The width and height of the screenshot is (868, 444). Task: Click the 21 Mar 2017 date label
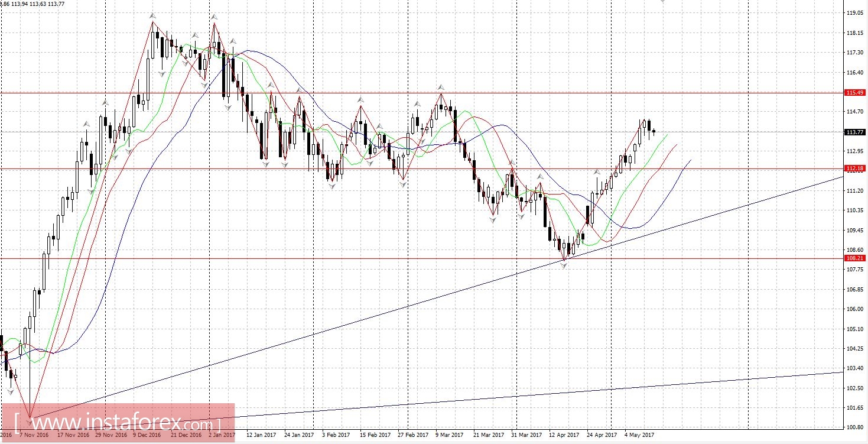[489, 435]
